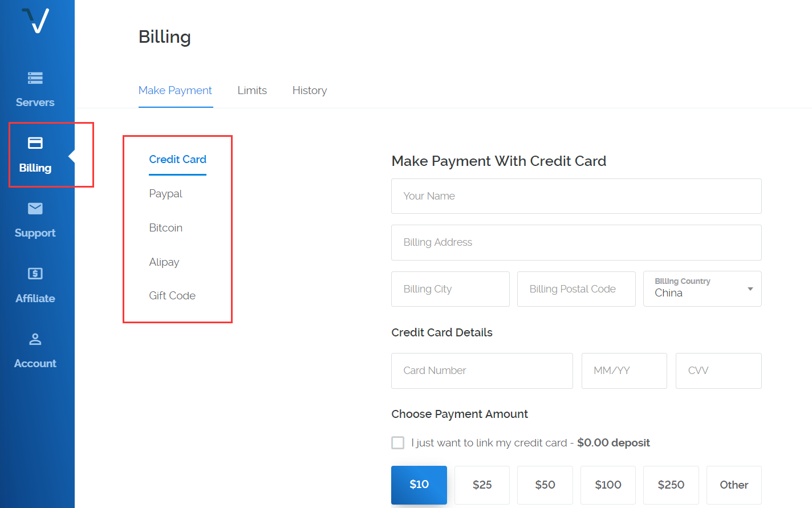Select Alipay payment option
This screenshot has width=812, height=508.
pos(164,262)
